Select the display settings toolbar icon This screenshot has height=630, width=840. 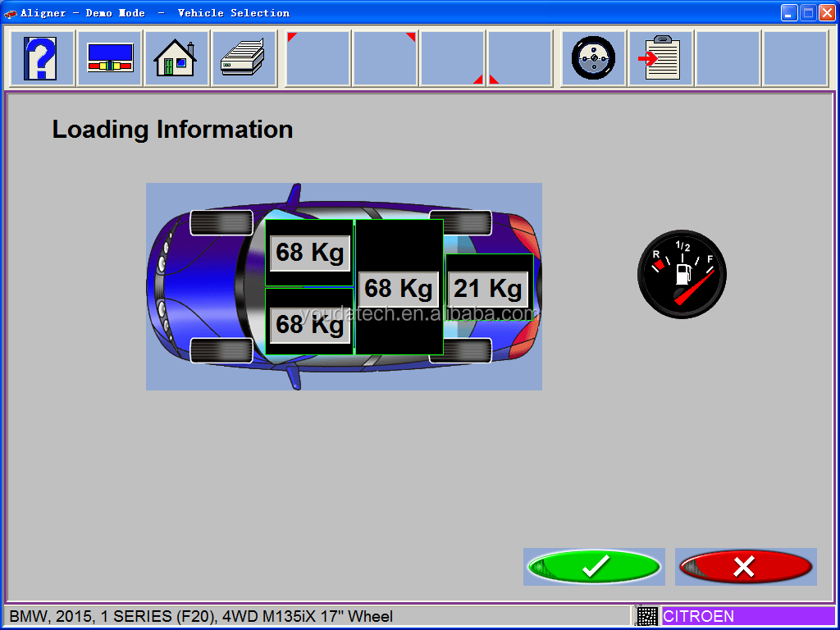[x=109, y=57]
